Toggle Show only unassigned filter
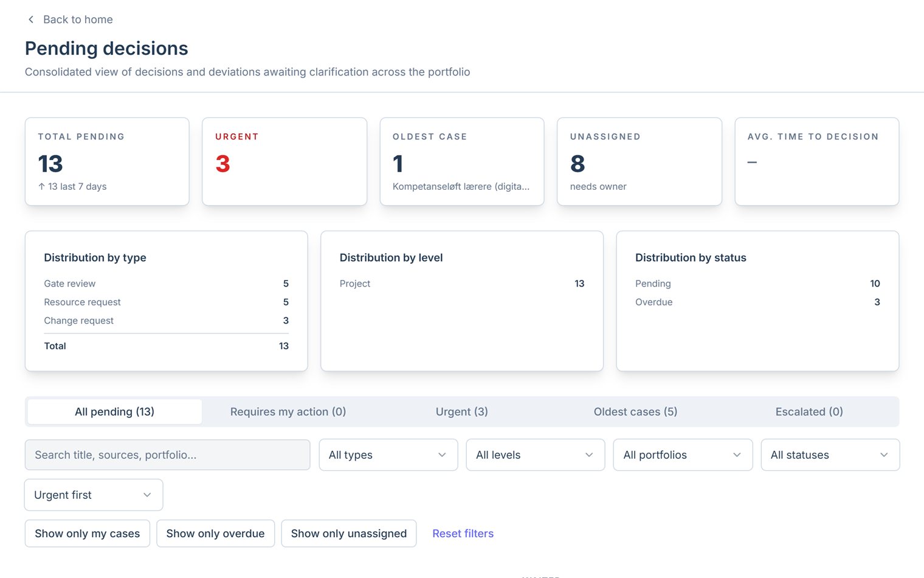 click(349, 534)
